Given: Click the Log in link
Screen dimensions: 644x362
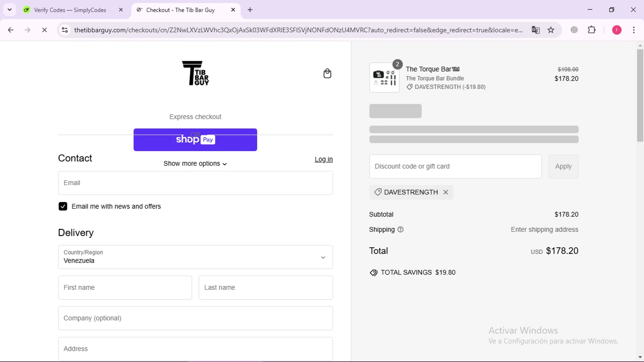Looking at the screenshot, I should (324, 159).
